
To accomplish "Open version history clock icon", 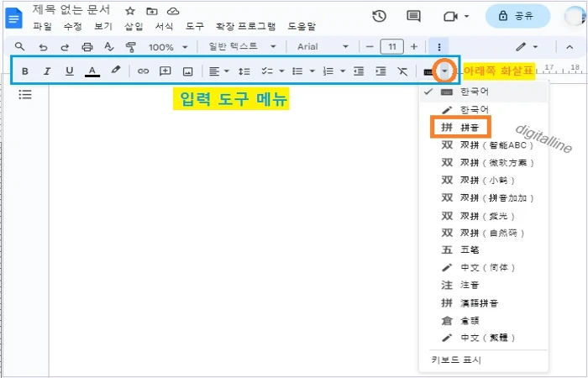I will click(379, 16).
